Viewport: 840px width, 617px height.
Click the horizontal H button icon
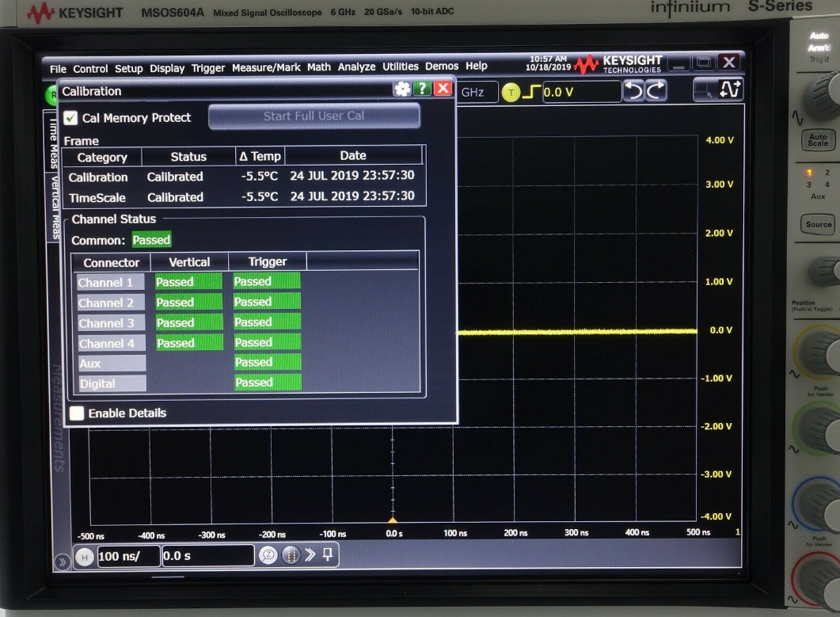[x=85, y=557]
